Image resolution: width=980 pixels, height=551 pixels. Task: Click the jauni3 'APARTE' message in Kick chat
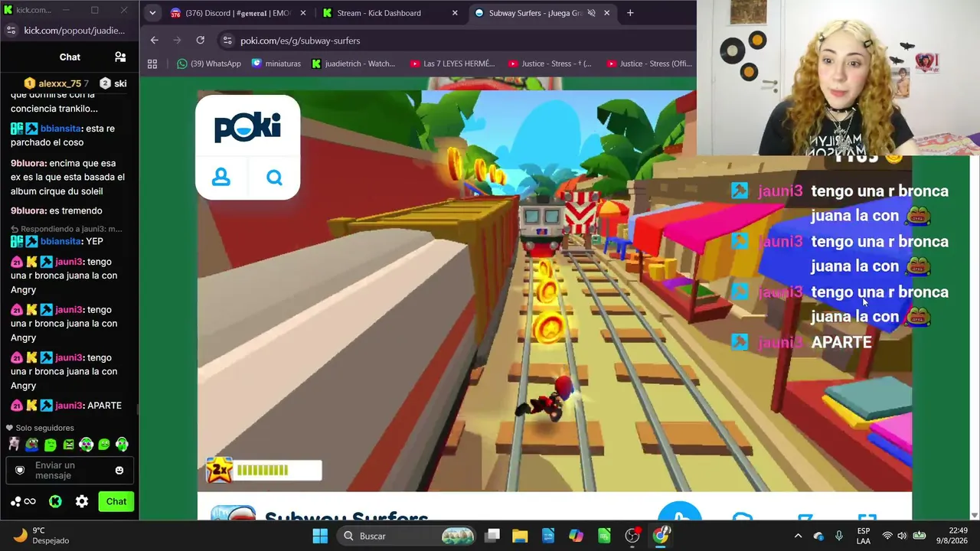point(67,406)
